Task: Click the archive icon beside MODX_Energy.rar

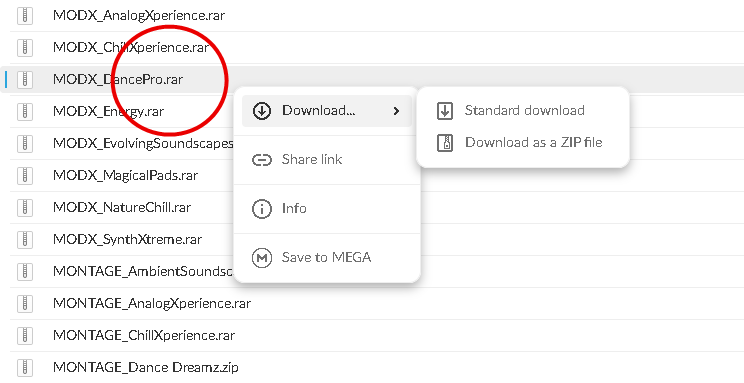Action: coord(25,112)
